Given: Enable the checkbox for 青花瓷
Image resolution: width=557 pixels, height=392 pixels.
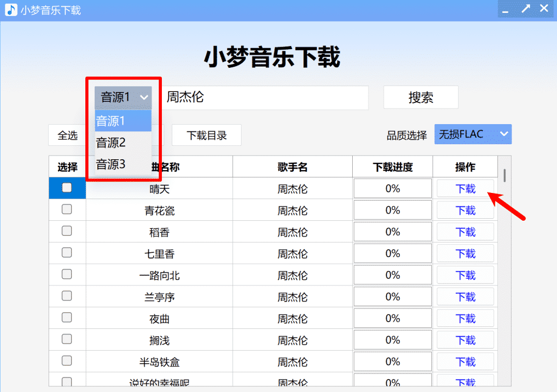Looking at the screenshot, I should [67, 209].
